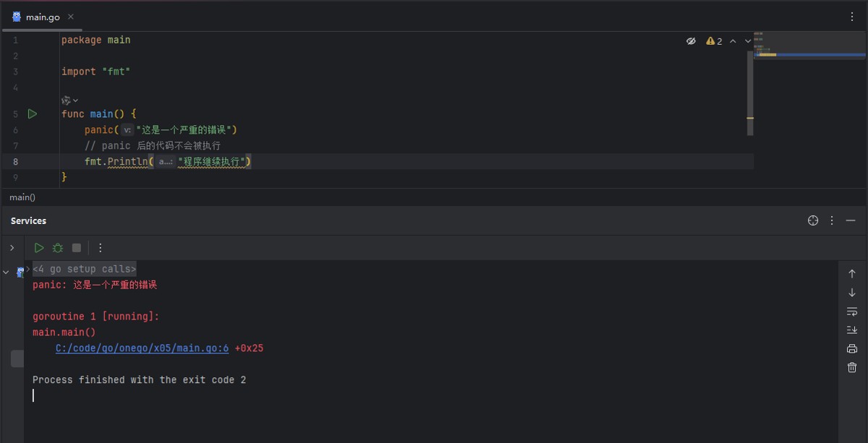868x443 pixels.
Task: Open the Services panel options menu
Action: (x=832, y=220)
